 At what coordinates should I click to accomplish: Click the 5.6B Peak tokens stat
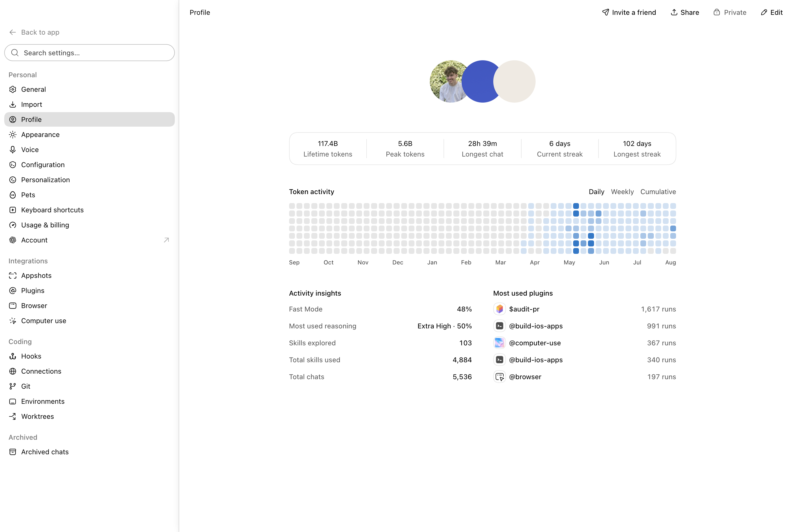point(405,149)
